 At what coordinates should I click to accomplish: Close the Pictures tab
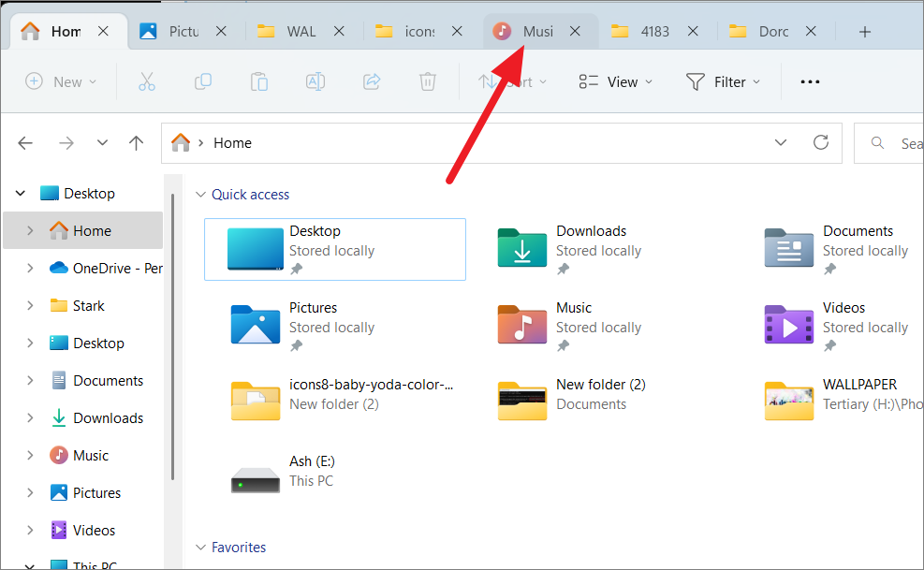pyautogui.click(x=221, y=31)
